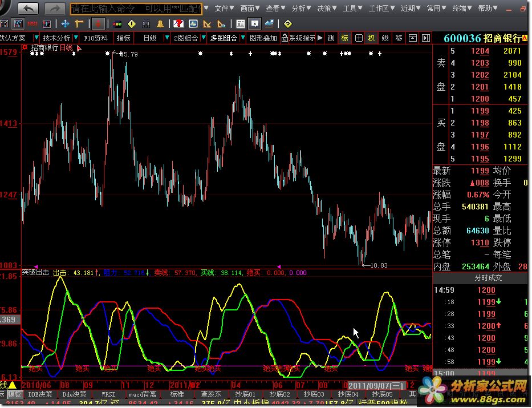The width and height of the screenshot is (532, 408).
Task: Expand the 多图组合 dropdown arrow
Action: (x=243, y=38)
